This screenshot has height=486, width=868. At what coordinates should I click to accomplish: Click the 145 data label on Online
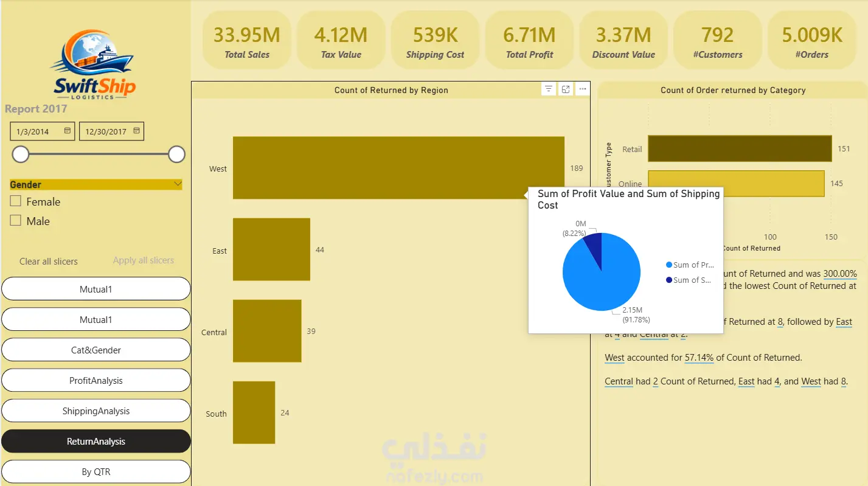pyautogui.click(x=836, y=183)
